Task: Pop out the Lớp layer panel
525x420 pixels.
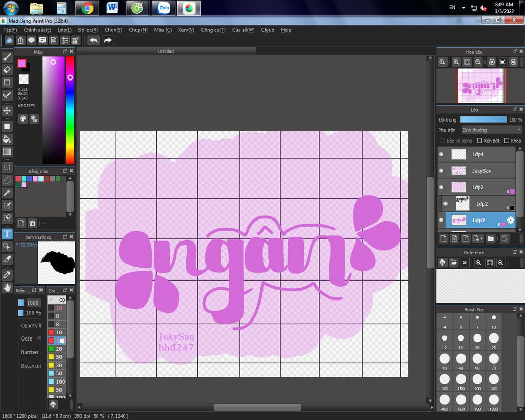Action: point(515,109)
